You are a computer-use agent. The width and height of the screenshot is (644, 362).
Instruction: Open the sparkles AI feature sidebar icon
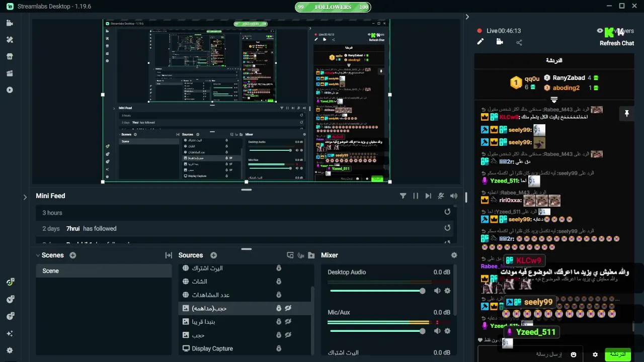point(10,333)
